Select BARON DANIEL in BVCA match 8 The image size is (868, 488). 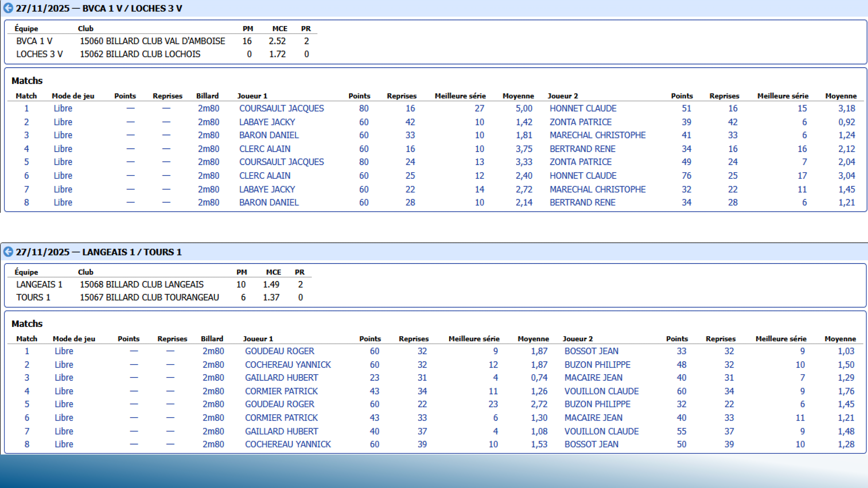click(269, 202)
